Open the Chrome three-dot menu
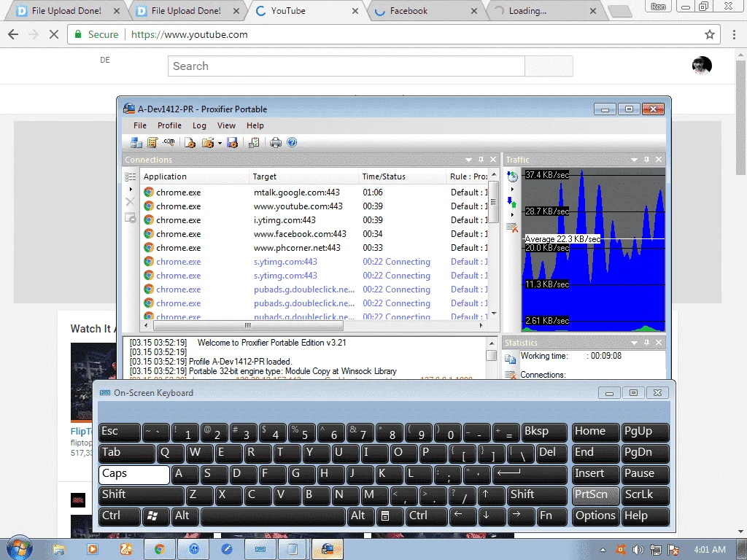This screenshot has height=560, width=747. click(x=734, y=34)
